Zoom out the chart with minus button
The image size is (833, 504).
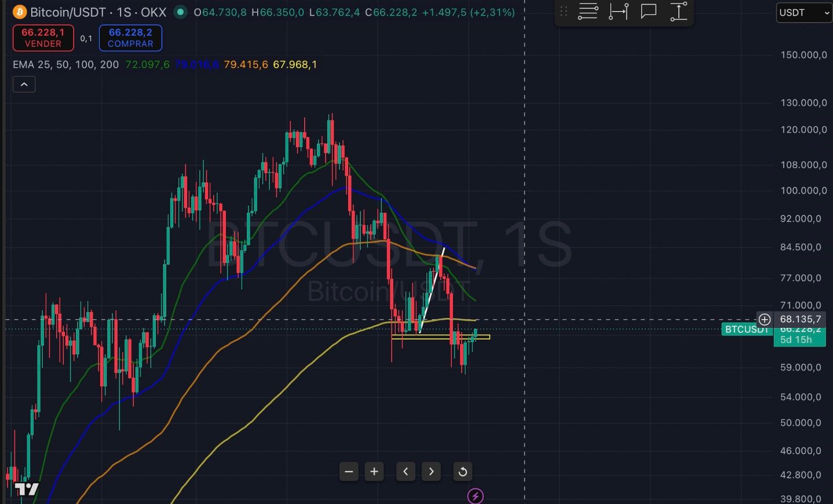349,472
